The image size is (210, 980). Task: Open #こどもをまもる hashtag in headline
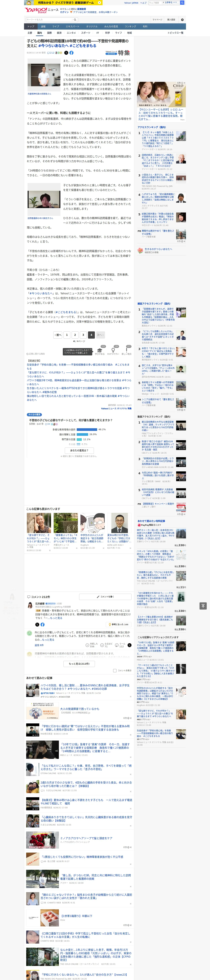83,46
